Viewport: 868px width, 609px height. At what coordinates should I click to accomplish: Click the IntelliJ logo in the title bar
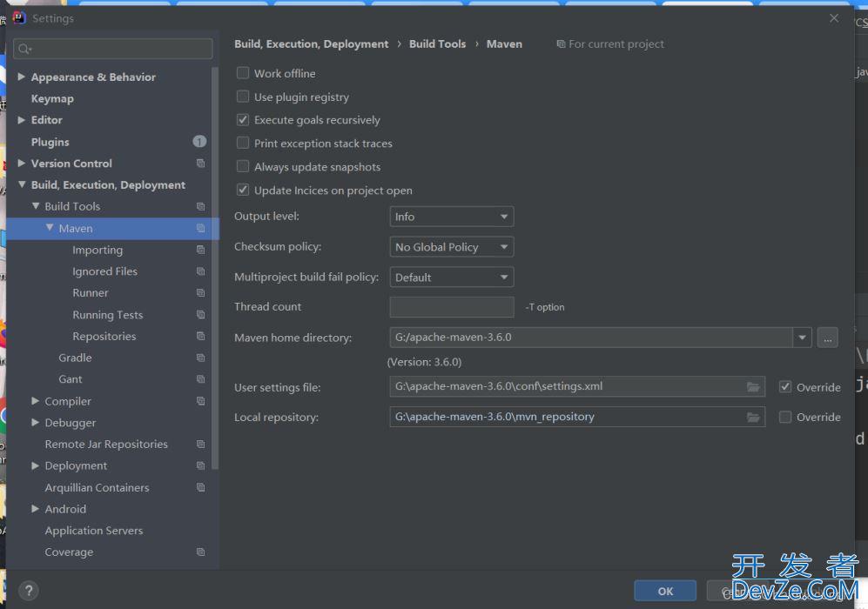click(19, 17)
